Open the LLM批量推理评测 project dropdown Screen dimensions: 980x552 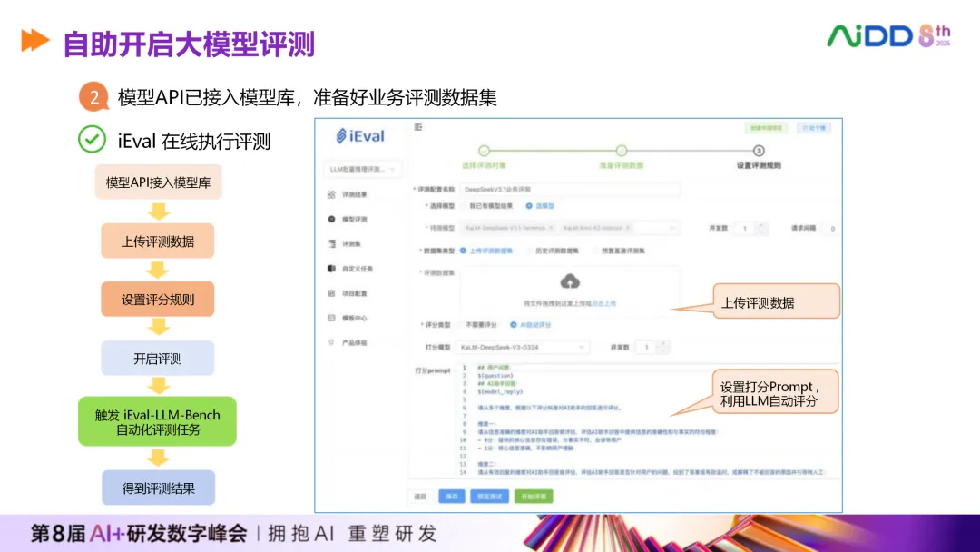click(362, 169)
